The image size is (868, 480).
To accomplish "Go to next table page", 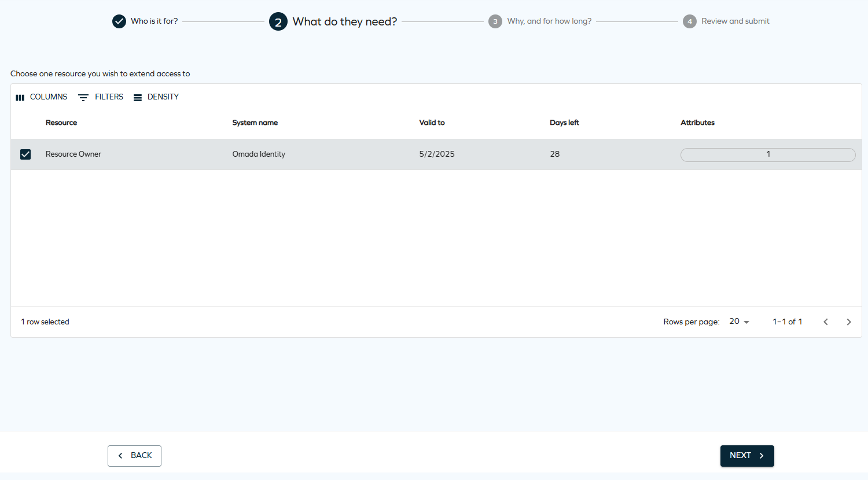I will (x=849, y=322).
